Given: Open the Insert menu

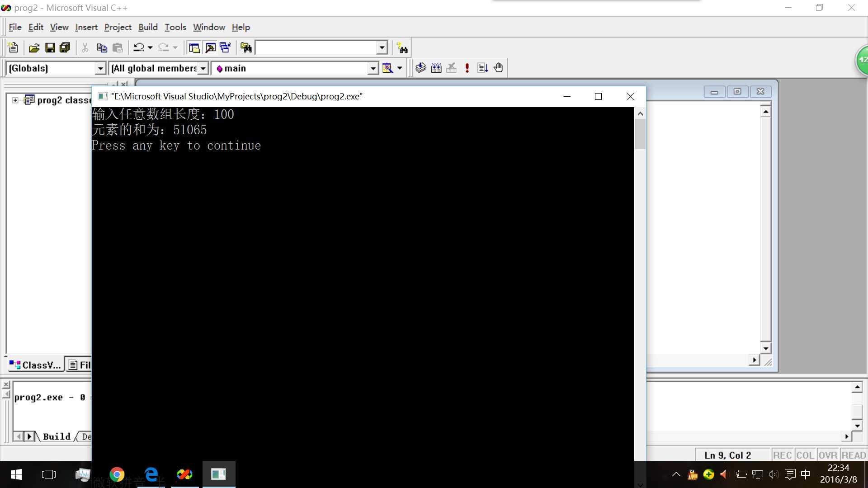Looking at the screenshot, I should pos(86,27).
